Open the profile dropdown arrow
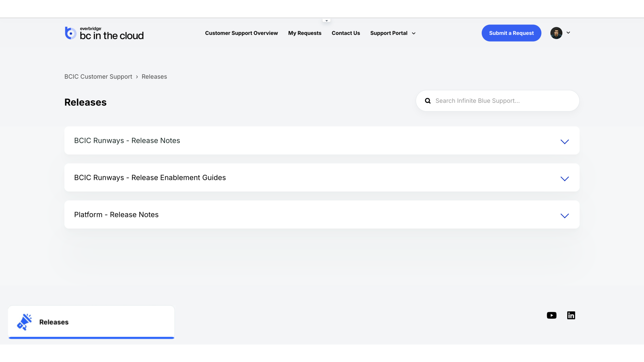The width and height of the screenshot is (644, 362). point(568,33)
